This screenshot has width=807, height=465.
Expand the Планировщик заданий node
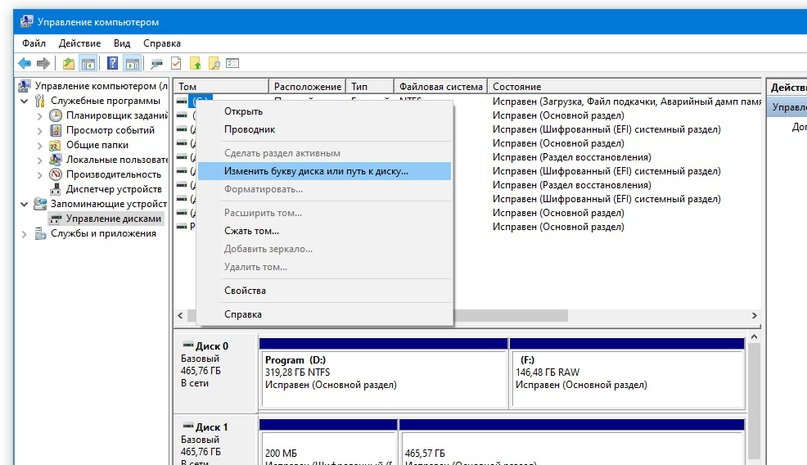(40, 116)
